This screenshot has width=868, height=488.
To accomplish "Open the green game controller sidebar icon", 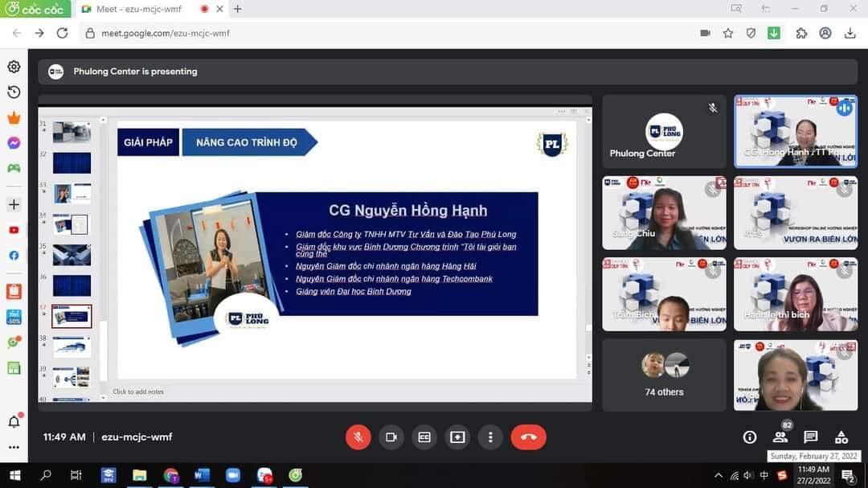I will 14,168.
